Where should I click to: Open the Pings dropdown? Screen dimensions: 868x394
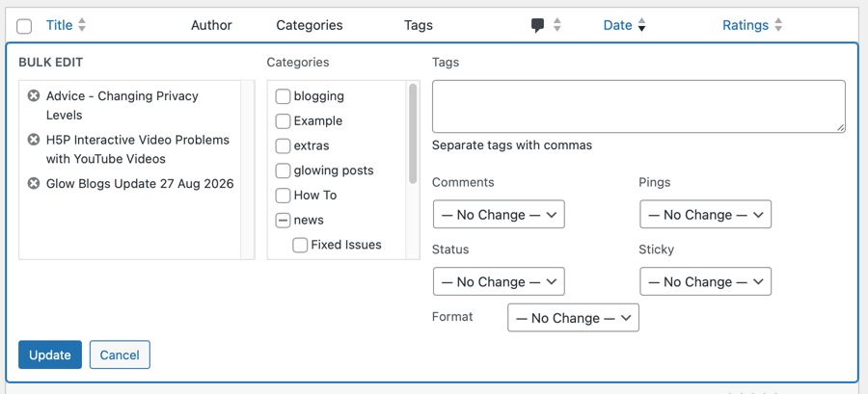(705, 215)
